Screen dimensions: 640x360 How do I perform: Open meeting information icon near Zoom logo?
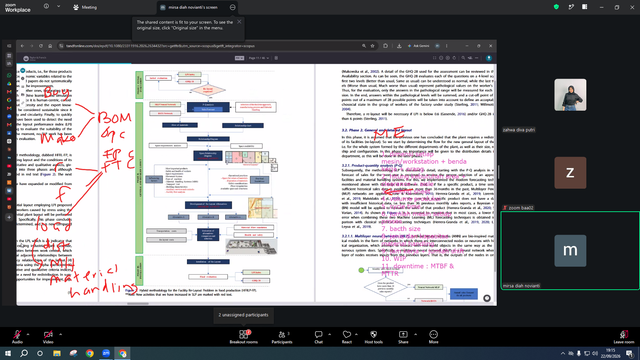(46, 7)
